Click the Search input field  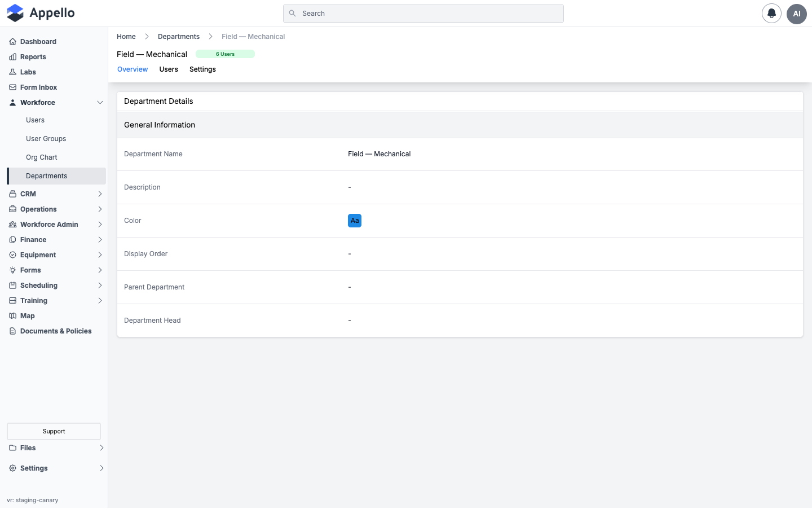[x=423, y=14]
